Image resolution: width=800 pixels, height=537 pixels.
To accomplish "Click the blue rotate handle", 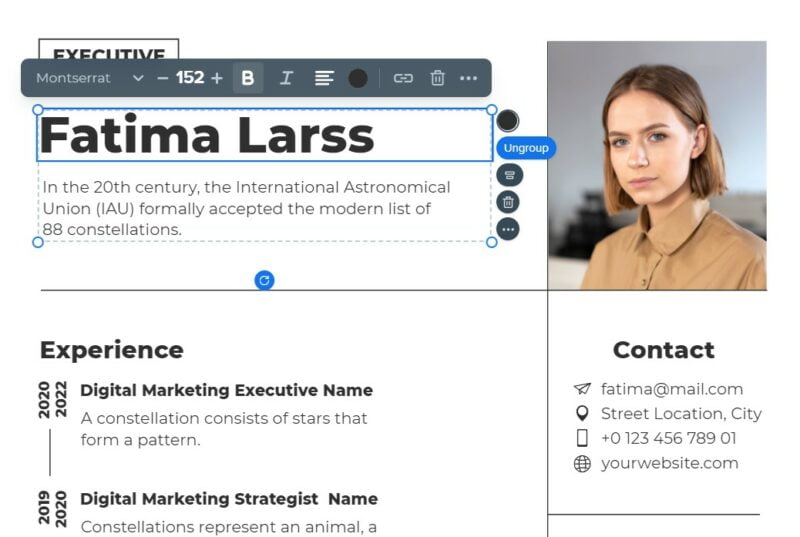I will (x=264, y=280).
